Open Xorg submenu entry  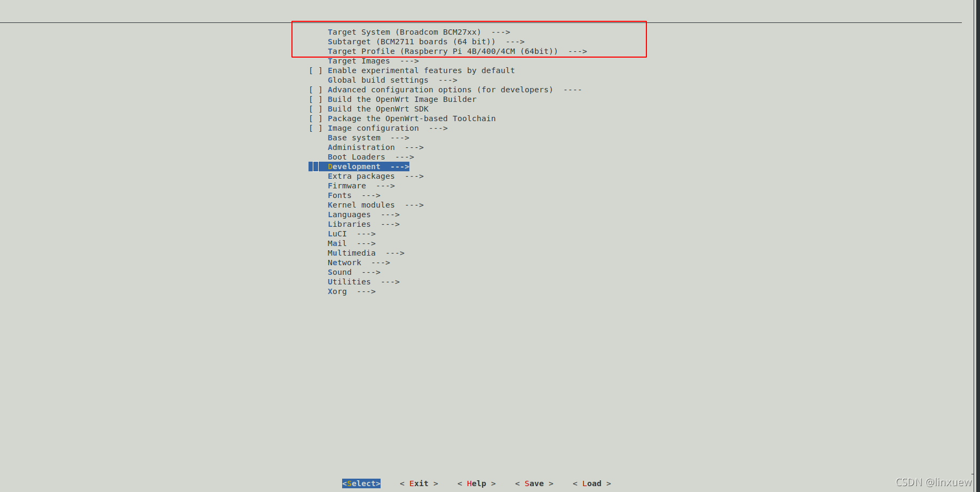point(351,291)
